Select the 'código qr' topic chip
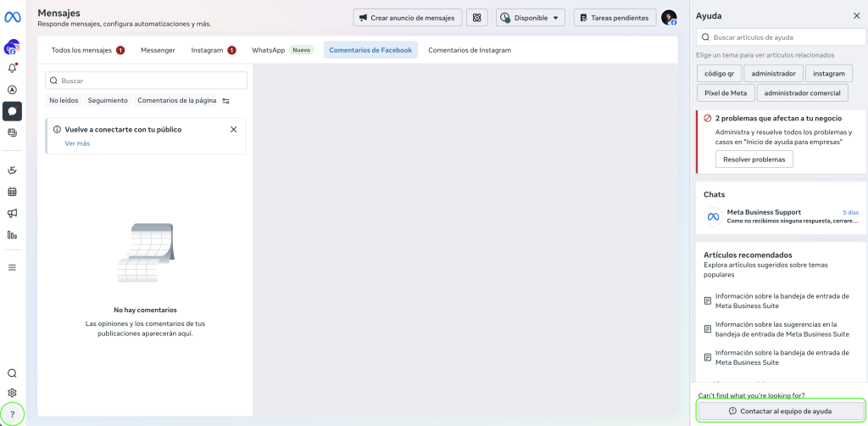This screenshot has width=868, height=426. (x=719, y=73)
